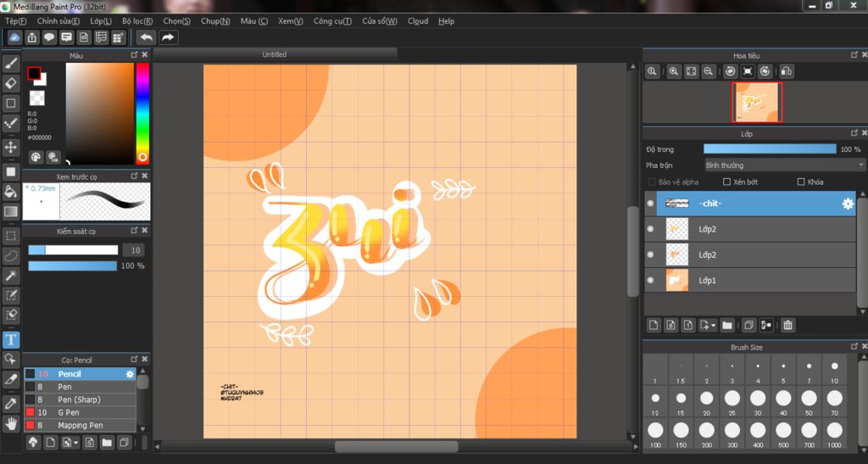Open Pencil brush gear settings

(x=130, y=374)
